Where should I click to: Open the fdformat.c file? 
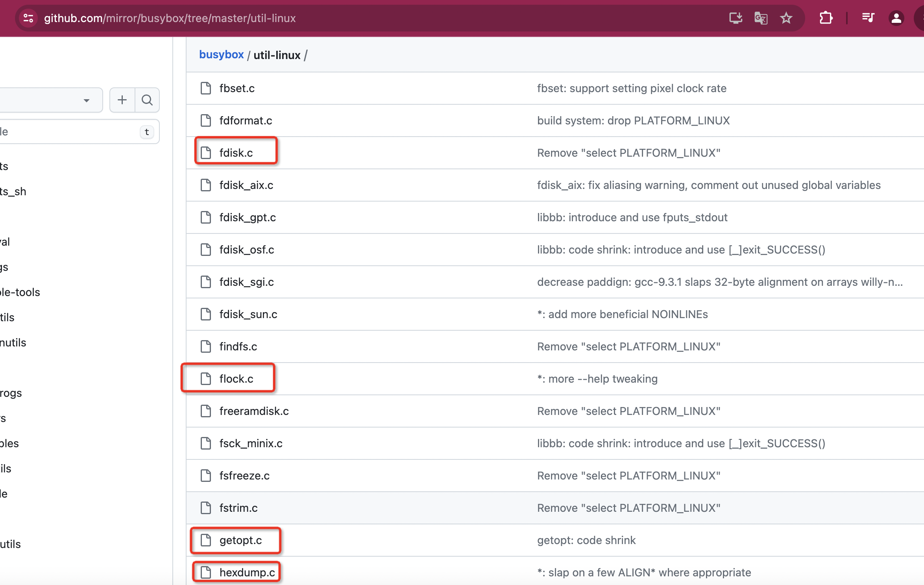point(246,120)
